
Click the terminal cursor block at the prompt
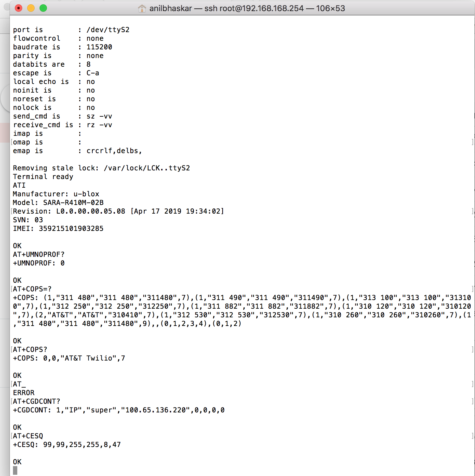[15, 470]
